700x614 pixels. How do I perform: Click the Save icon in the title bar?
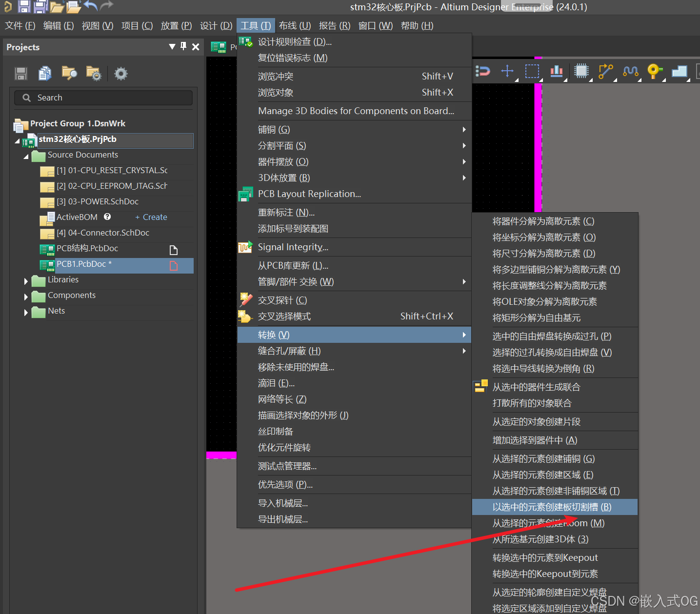pos(24,6)
